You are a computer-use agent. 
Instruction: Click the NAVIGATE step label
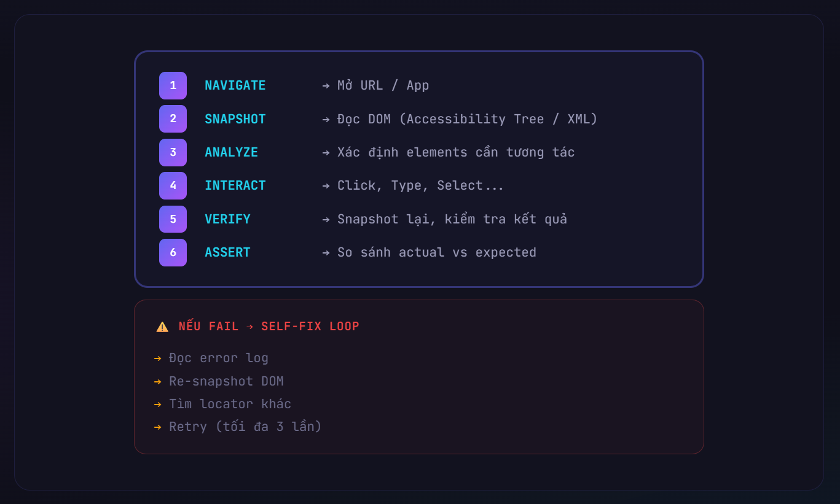[x=235, y=85]
